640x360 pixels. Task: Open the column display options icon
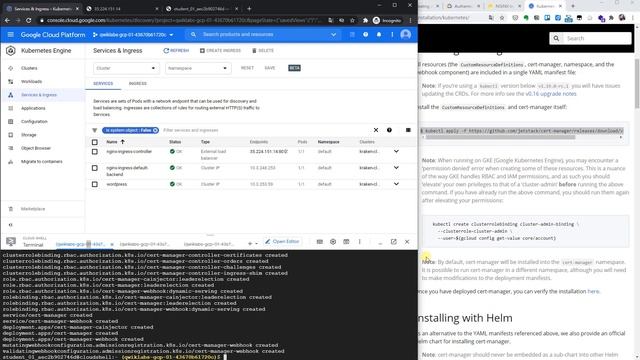tap(408, 130)
